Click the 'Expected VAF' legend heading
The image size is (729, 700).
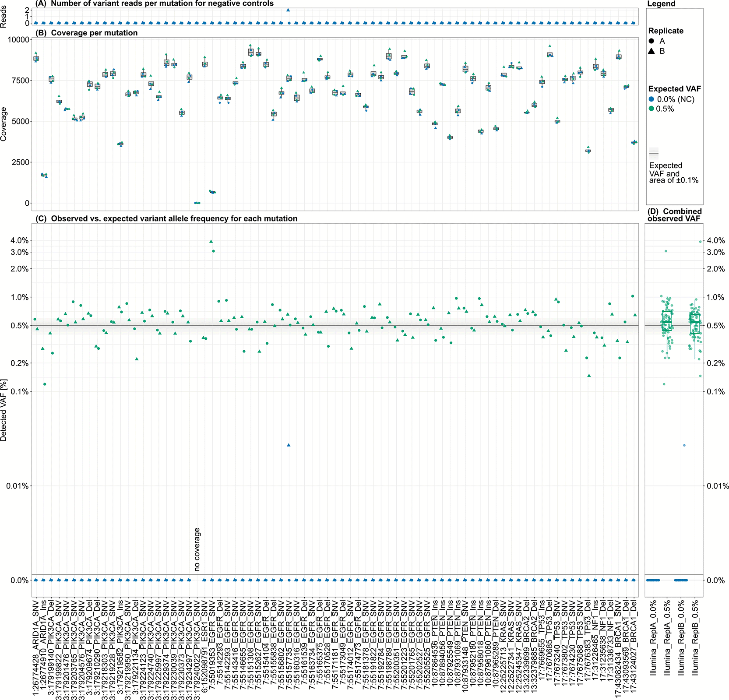674,89
